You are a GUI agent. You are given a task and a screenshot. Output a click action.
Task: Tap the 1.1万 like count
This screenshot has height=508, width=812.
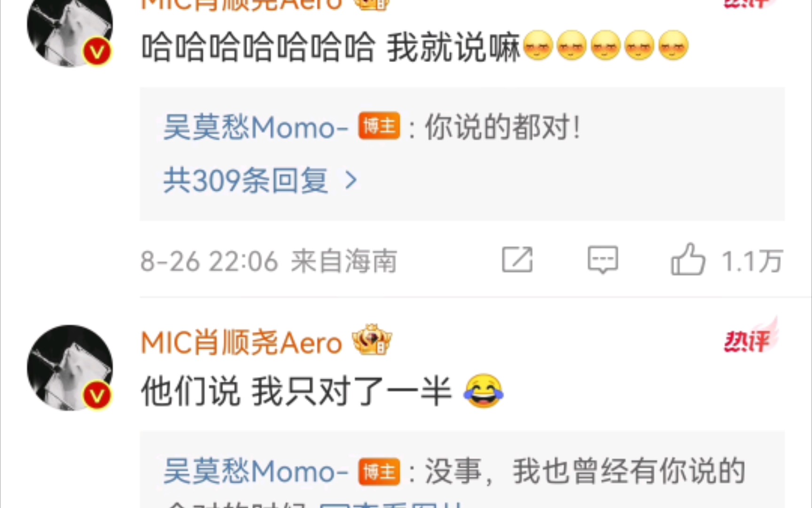point(752,261)
